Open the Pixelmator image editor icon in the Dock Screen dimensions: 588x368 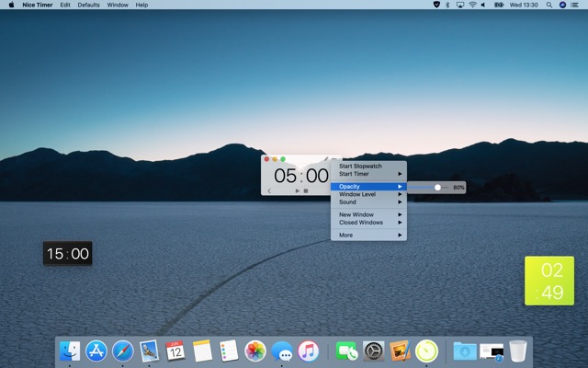400,351
